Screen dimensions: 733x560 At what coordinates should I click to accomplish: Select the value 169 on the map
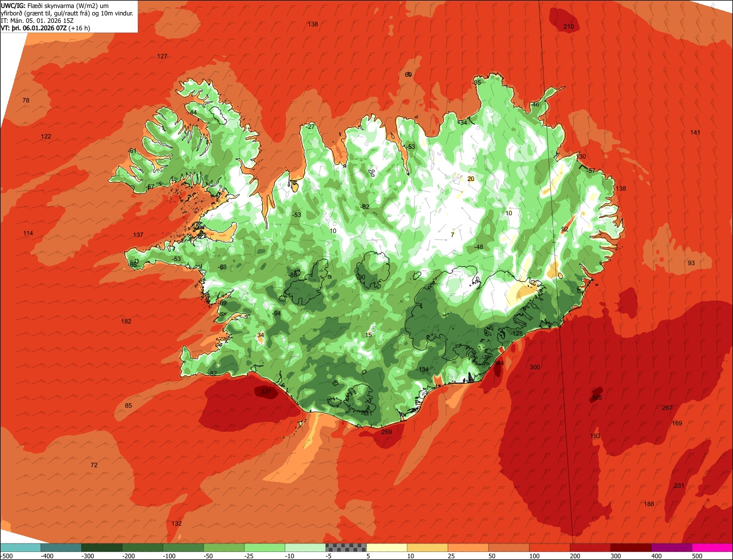[x=677, y=423]
